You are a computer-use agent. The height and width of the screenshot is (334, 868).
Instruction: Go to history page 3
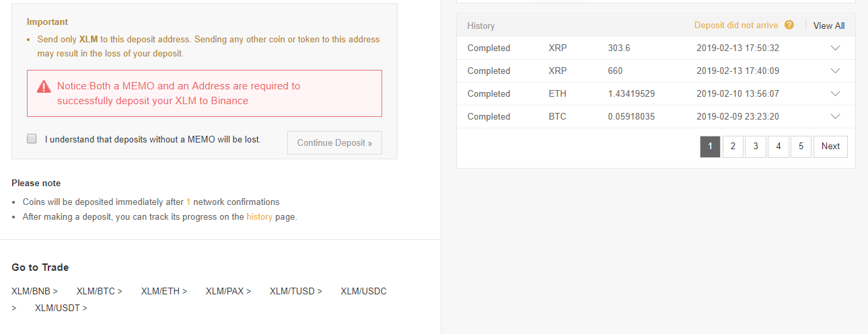[x=756, y=147]
